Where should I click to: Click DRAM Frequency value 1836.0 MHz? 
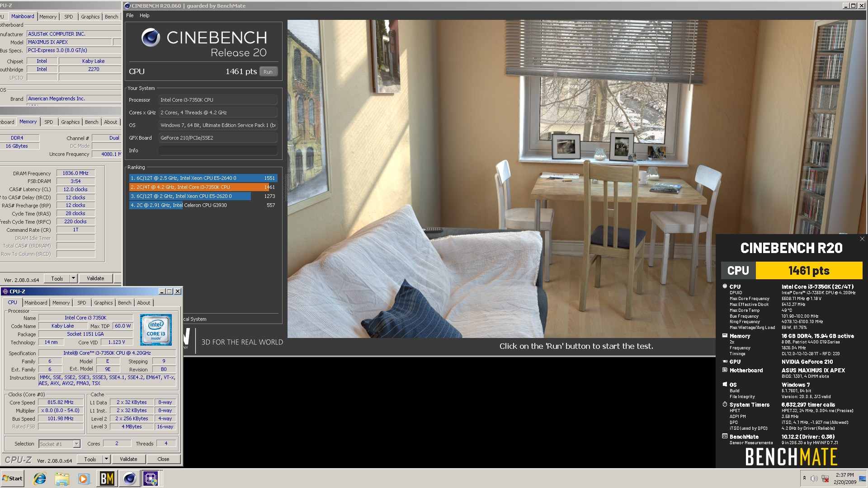point(75,173)
